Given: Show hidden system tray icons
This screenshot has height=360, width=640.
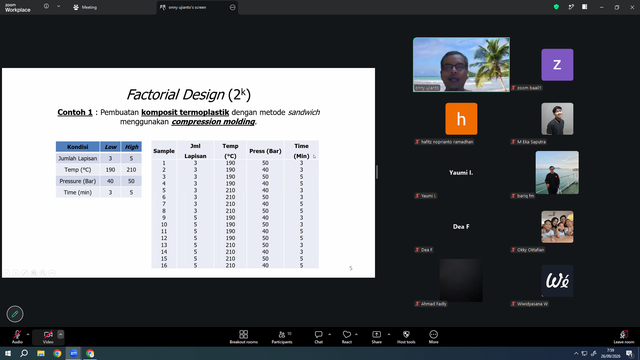Looking at the screenshot, I should coord(576,353).
